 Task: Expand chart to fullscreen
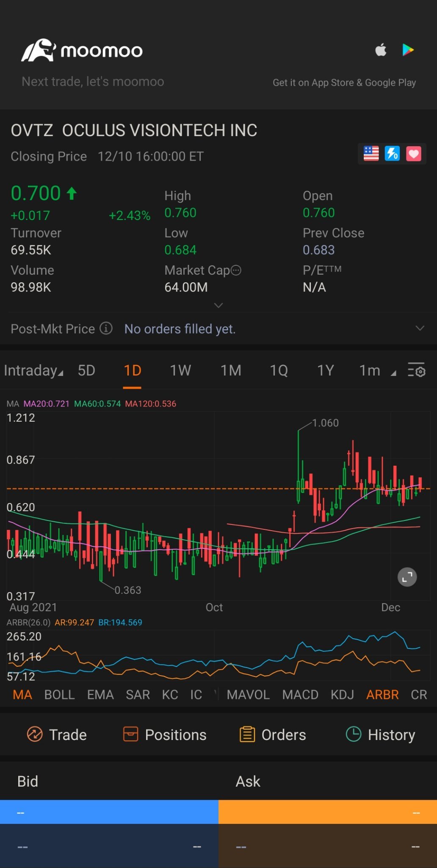tap(407, 577)
